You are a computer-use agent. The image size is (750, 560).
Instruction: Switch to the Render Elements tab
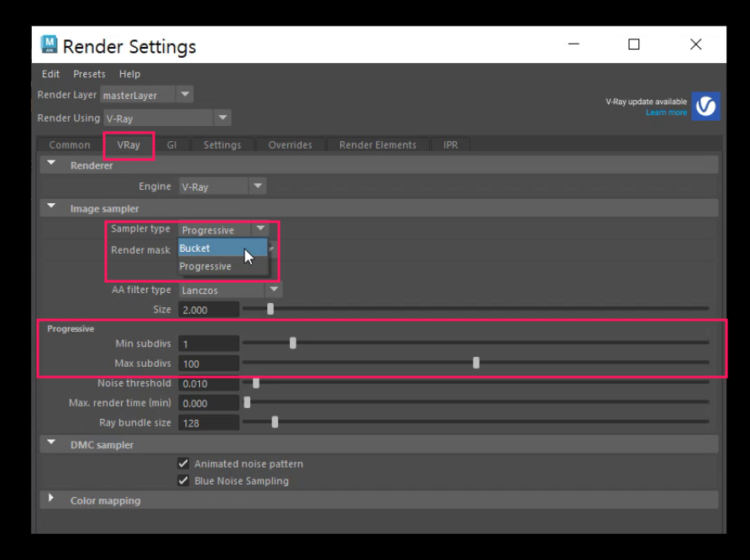378,145
